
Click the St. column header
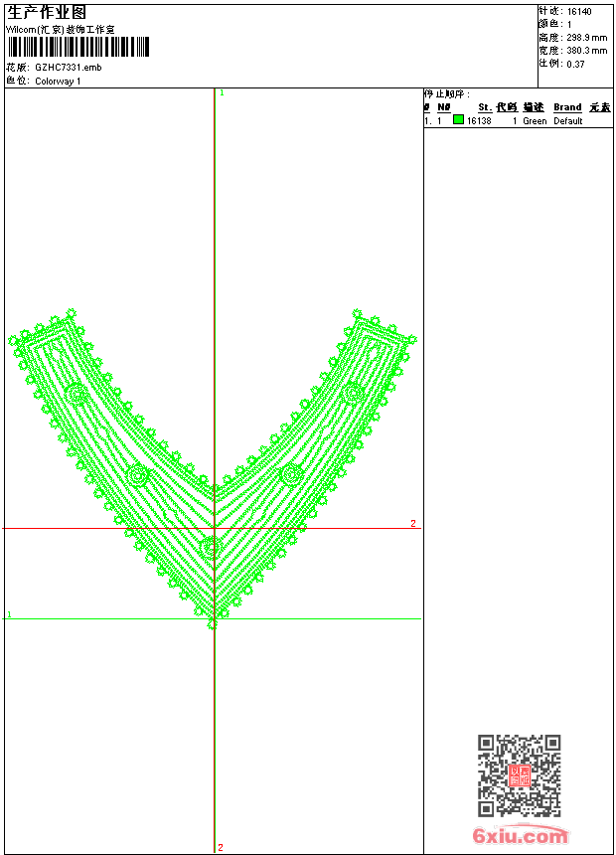[x=485, y=107]
